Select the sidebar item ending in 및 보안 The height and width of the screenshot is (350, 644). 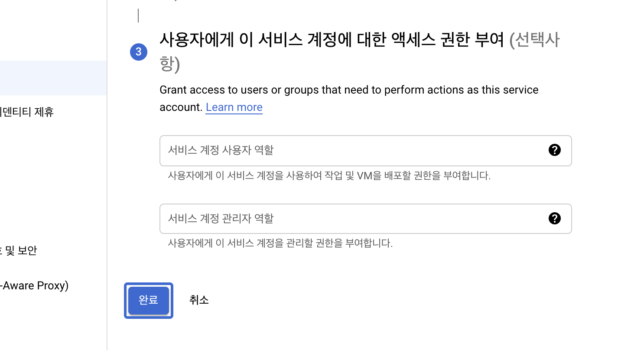tap(19, 250)
